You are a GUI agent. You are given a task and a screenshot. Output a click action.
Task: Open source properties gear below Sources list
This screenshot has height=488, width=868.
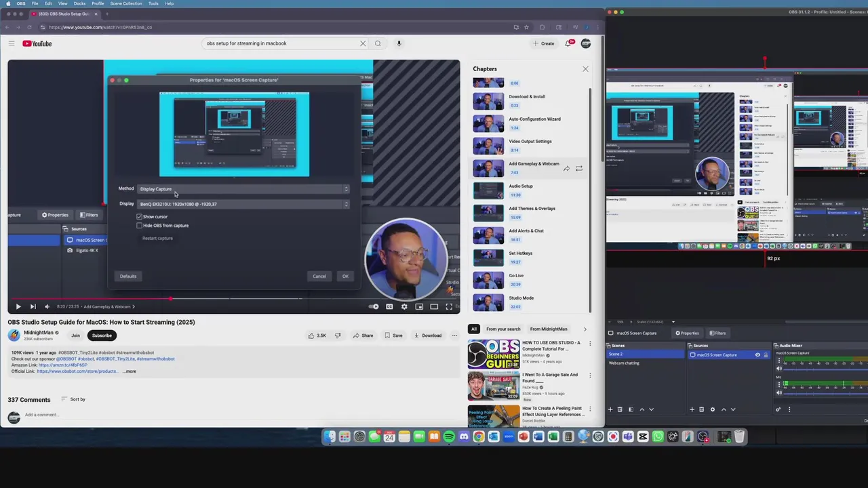point(712,409)
